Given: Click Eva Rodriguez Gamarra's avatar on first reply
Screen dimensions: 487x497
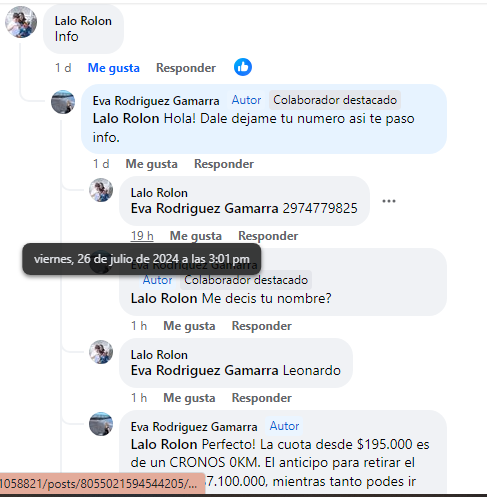Looking at the screenshot, I should (x=63, y=102).
